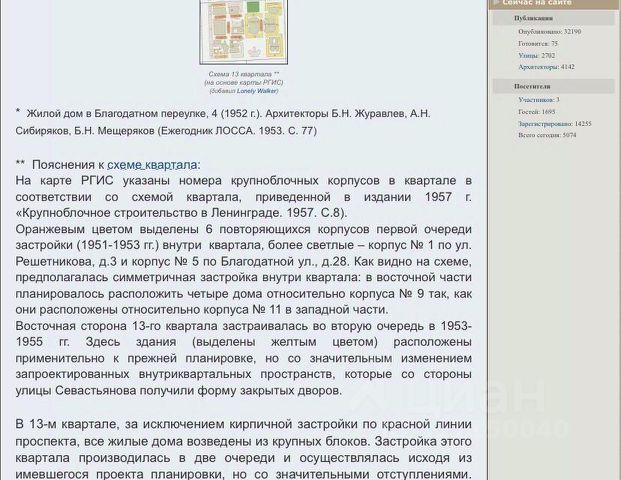Open the quarter 13 scheme map thumbnail
The width and height of the screenshot is (621, 480).
244,32
